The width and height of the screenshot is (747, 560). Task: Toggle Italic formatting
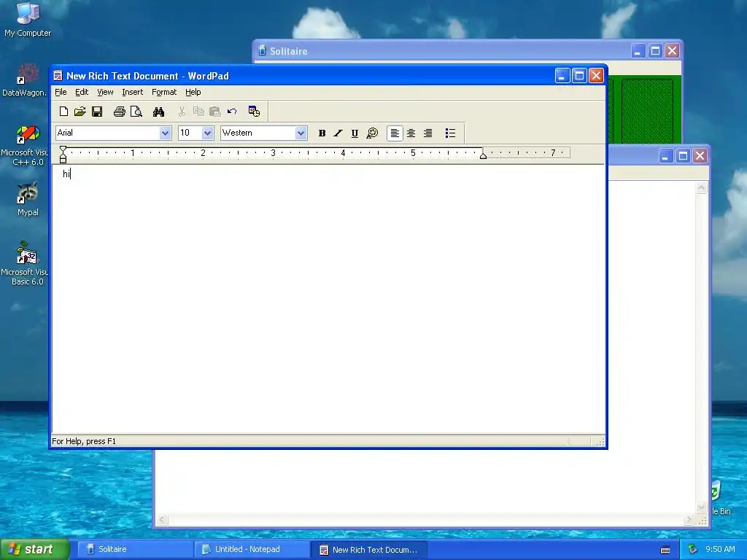pyautogui.click(x=338, y=133)
